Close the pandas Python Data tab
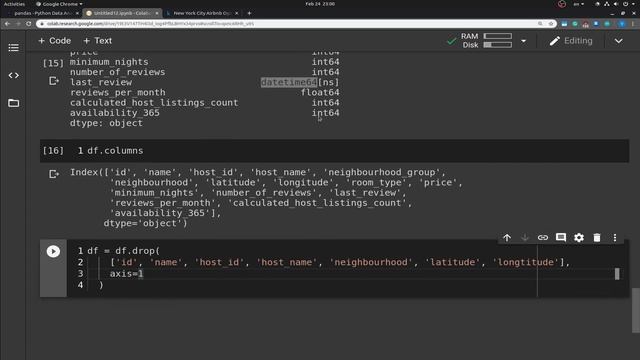The width and height of the screenshot is (640, 360). 77,13
